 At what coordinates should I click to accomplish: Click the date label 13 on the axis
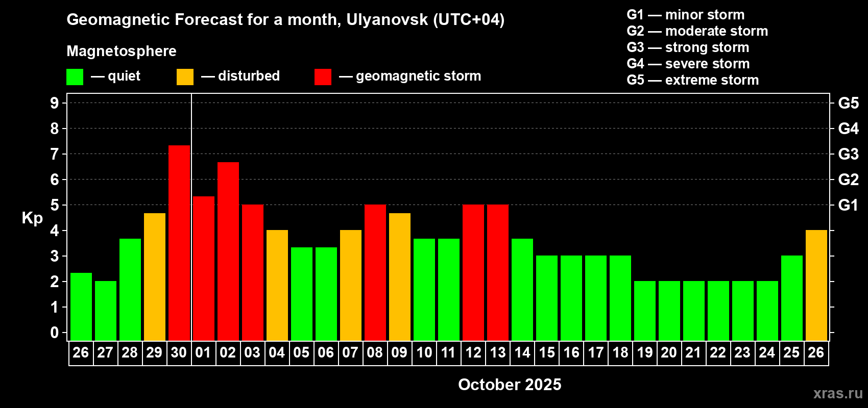(x=498, y=353)
